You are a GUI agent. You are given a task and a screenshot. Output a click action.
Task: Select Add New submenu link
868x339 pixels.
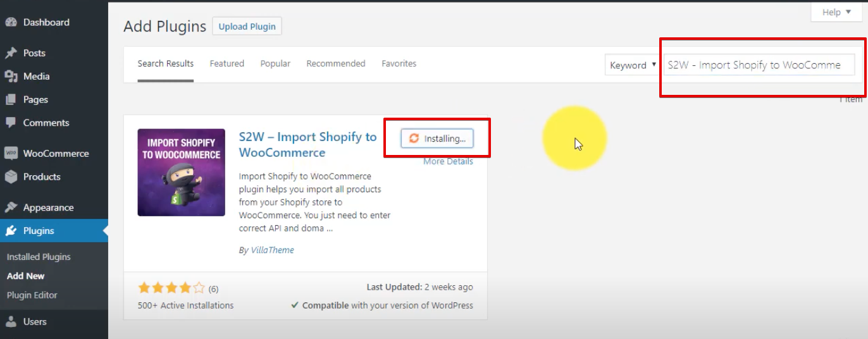point(26,276)
